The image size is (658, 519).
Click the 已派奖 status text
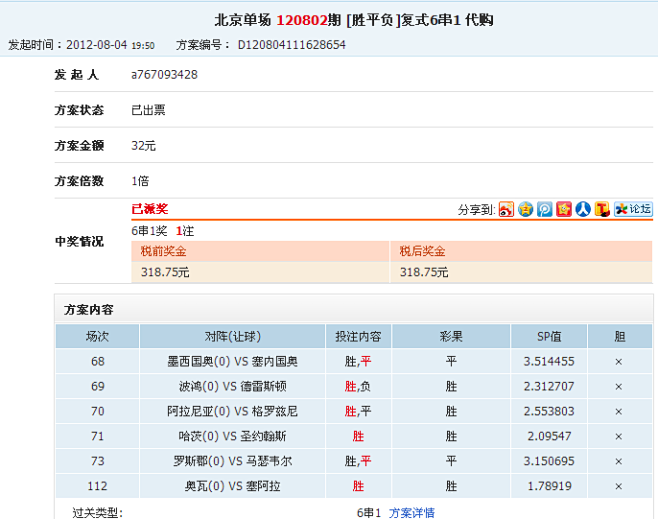pos(150,209)
